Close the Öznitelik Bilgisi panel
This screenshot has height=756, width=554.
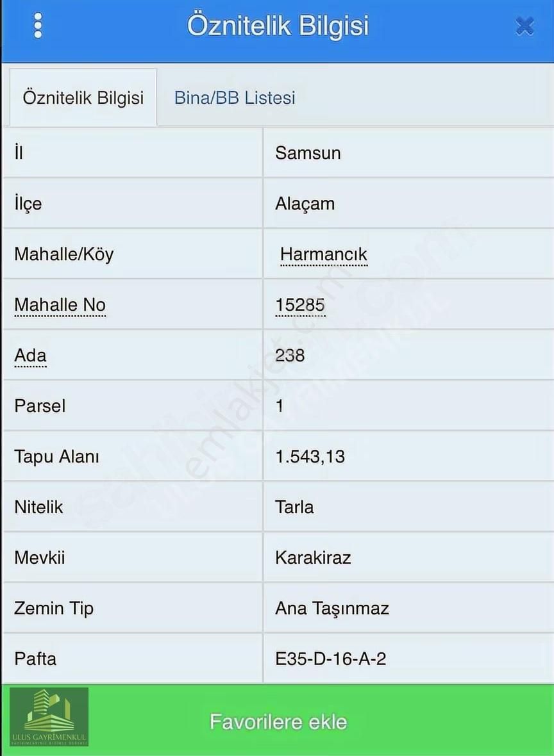tap(525, 26)
